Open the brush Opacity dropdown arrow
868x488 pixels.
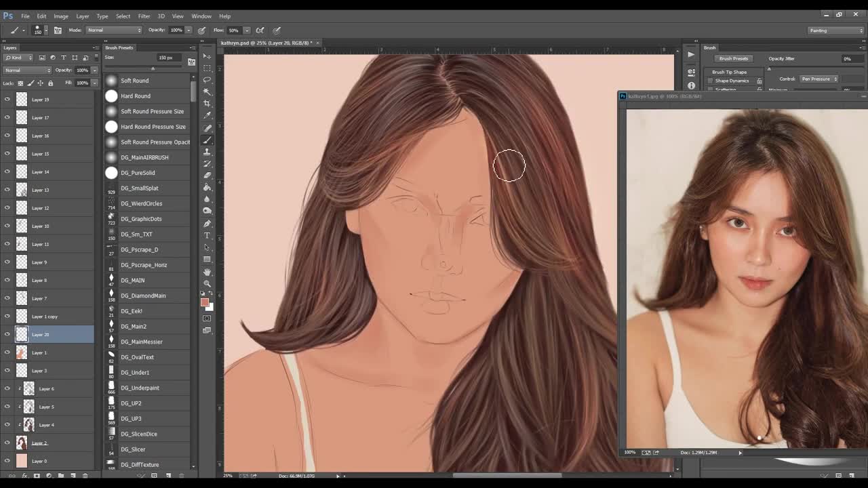[189, 30]
